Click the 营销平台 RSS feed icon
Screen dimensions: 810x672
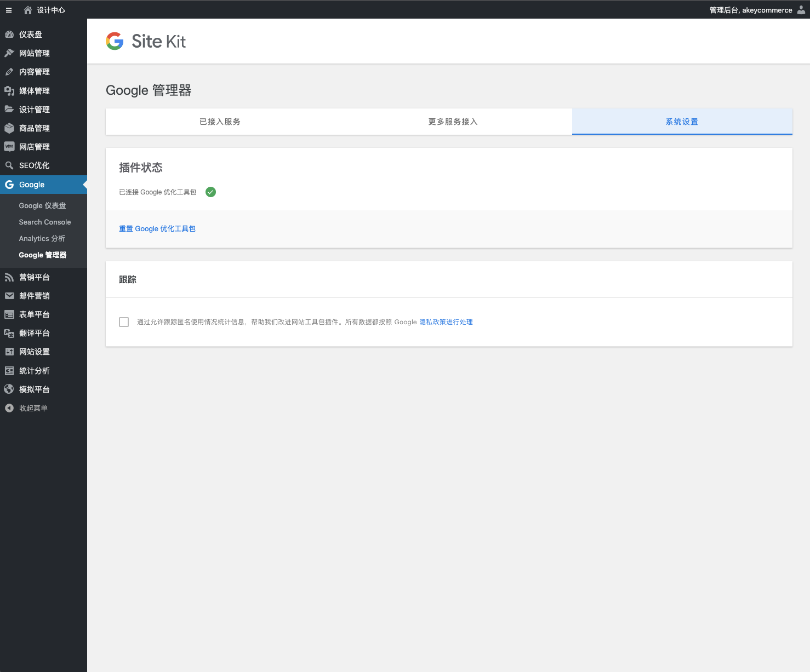pyautogui.click(x=9, y=277)
